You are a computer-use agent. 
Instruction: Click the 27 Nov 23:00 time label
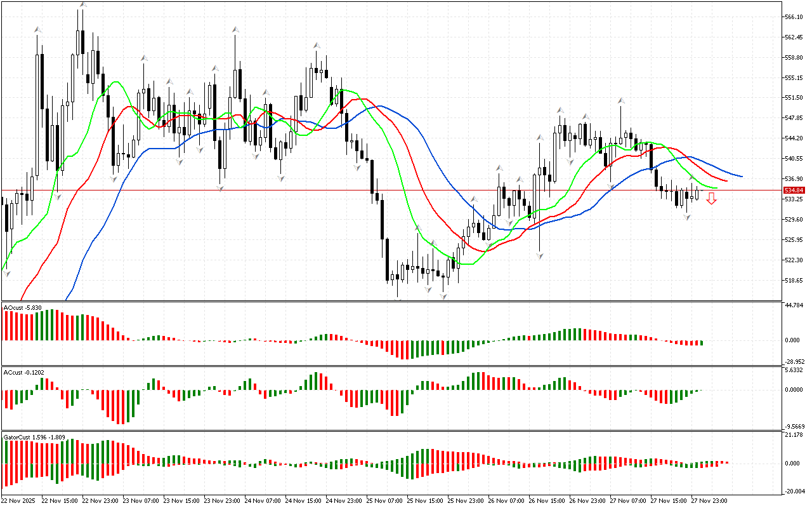(x=709, y=500)
